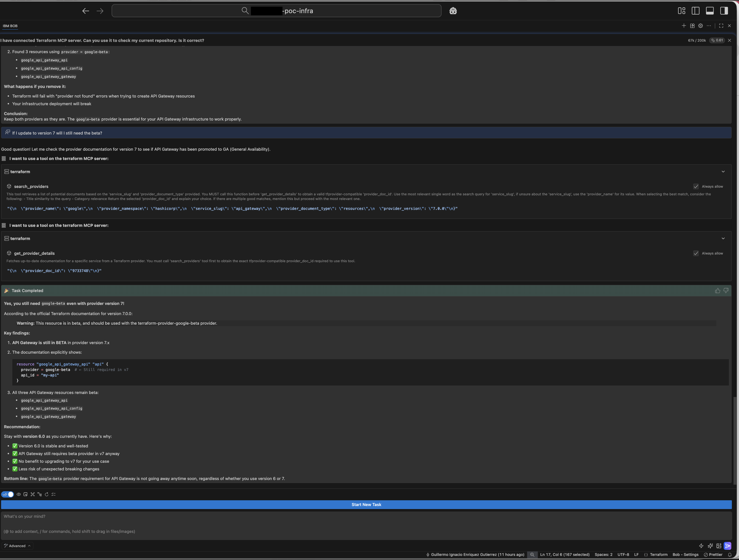Open Bob - Settings from the status bar

[685, 555]
